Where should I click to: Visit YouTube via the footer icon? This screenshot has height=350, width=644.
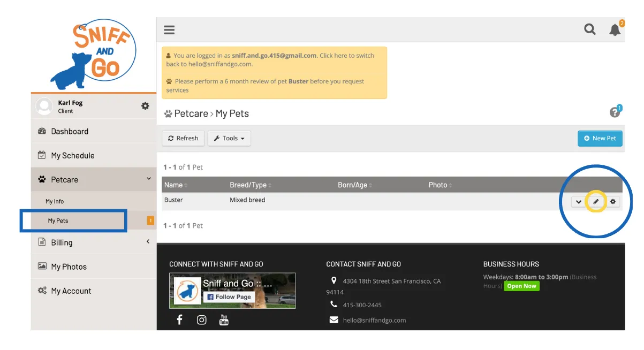click(x=223, y=319)
